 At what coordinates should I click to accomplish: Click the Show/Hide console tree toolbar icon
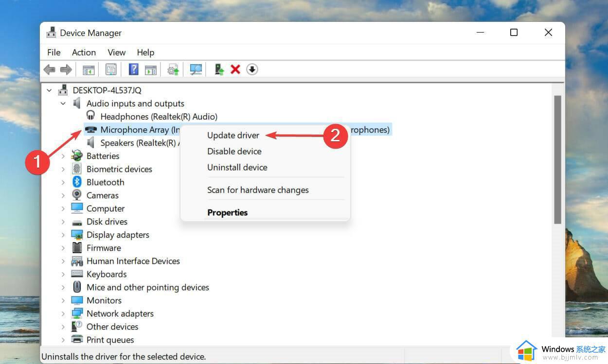(89, 69)
